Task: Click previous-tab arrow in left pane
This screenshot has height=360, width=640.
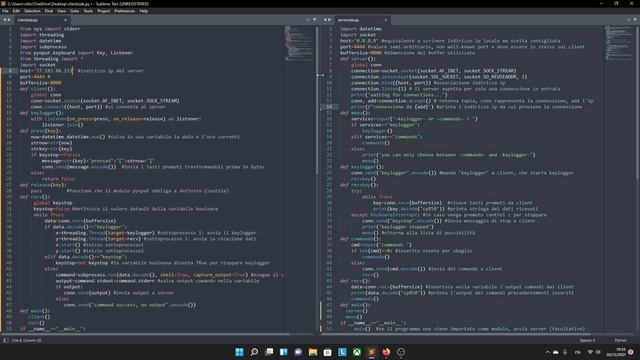Action: coord(5,20)
